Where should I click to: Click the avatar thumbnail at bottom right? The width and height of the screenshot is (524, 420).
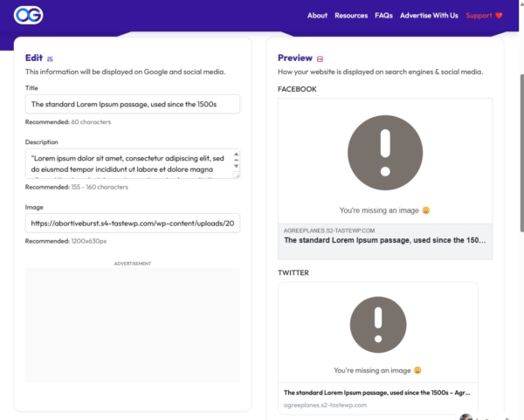[x=467, y=417]
